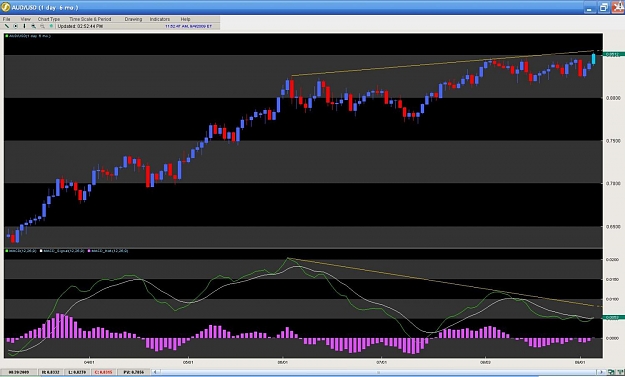Click the white MACD signal legend marker

[x=41, y=251]
